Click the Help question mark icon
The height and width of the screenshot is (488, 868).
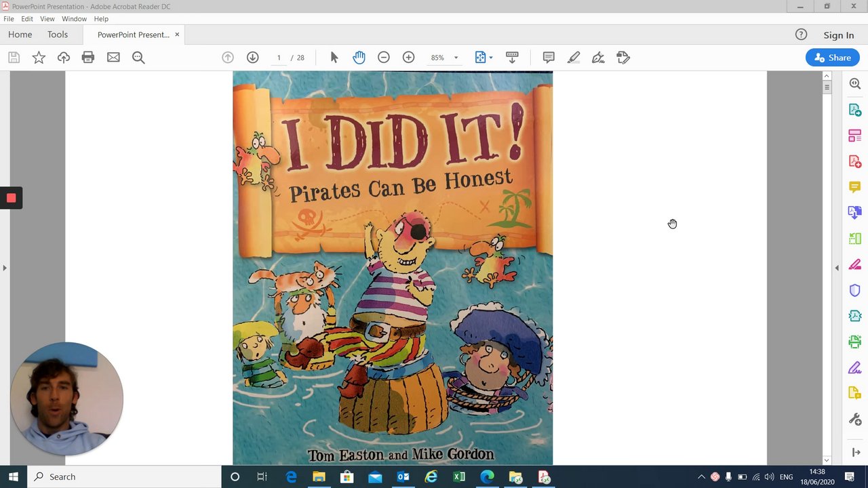[x=801, y=35]
